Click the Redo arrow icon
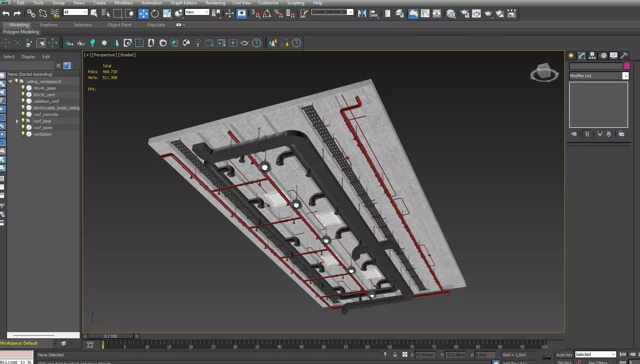The width and height of the screenshot is (640, 364). pyautogui.click(x=17, y=14)
